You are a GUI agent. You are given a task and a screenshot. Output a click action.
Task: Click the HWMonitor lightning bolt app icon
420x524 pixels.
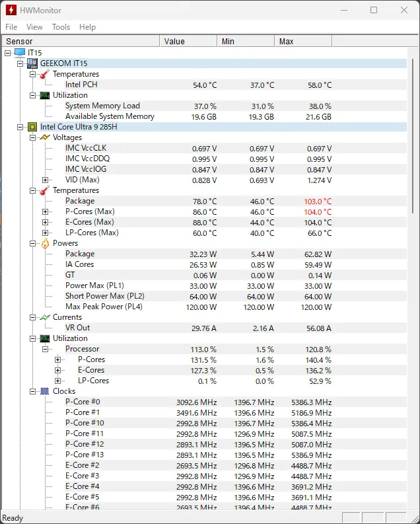pos(11,10)
